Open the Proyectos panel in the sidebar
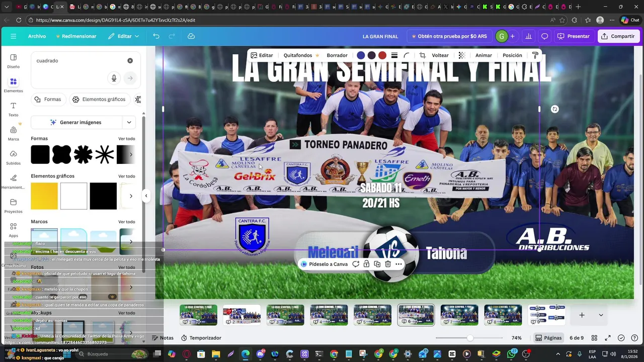This screenshot has height=362, width=644. point(13,206)
